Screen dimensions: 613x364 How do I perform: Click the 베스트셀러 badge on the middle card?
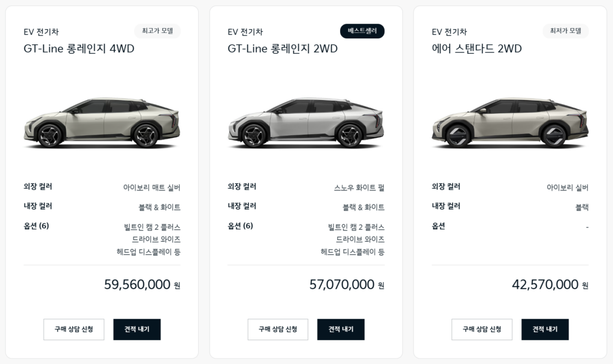point(362,31)
